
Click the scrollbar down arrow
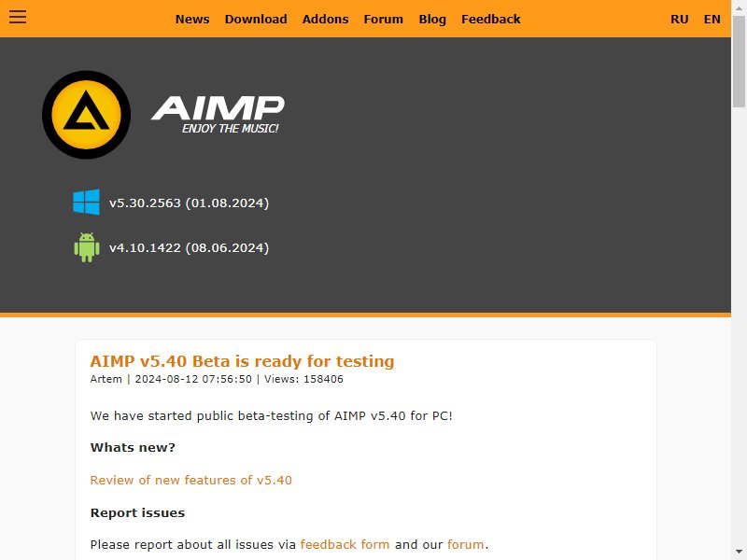[x=739, y=553]
